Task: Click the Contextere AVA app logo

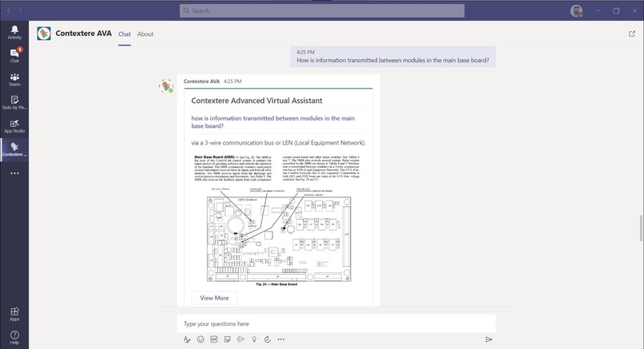Action: pos(44,34)
